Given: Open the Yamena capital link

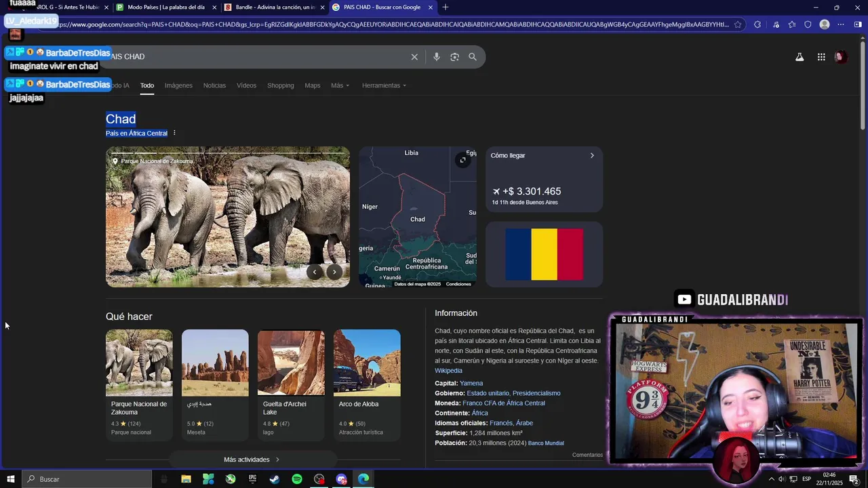Looking at the screenshot, I should [471, 383].
